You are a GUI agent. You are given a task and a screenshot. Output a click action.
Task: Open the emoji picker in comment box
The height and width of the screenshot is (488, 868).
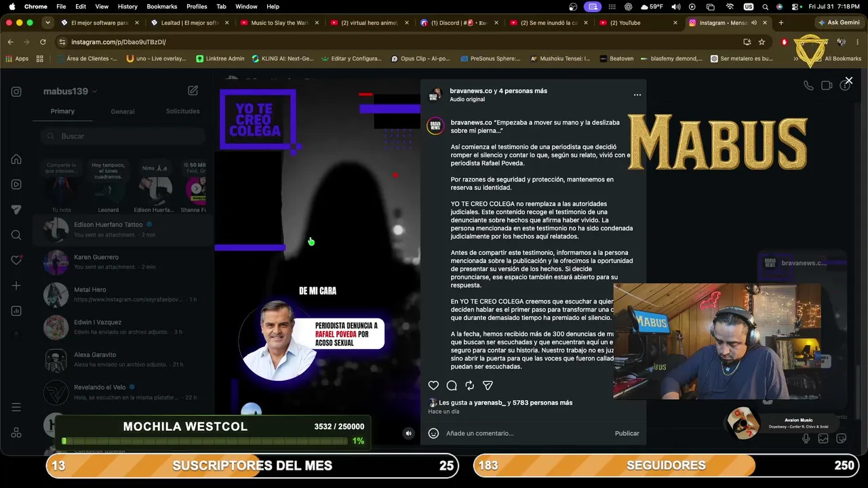[433, 433]
